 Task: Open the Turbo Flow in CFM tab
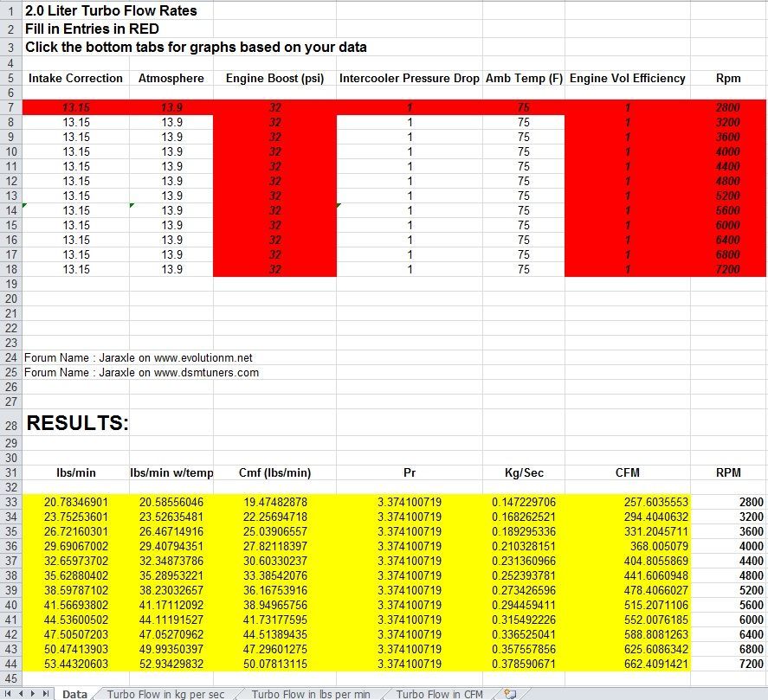click(439, 693)
